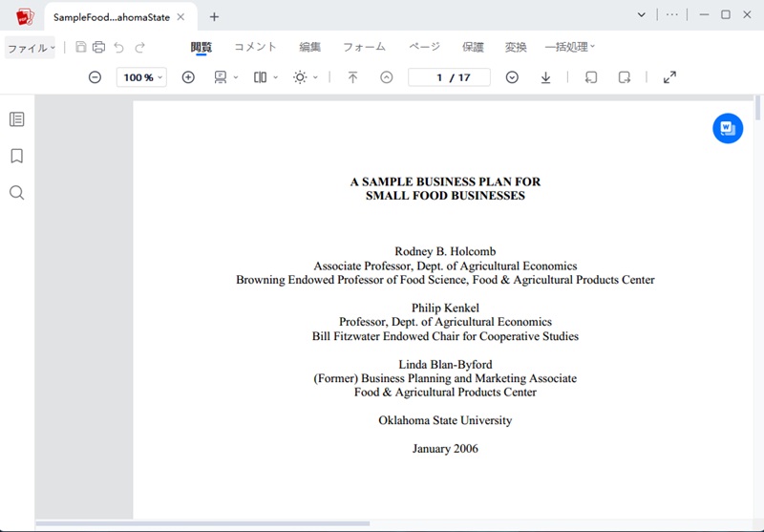Click the text Oklahoma State University
Screen dimensions: 764x532
pyautogui.click(x=445, y=420)
